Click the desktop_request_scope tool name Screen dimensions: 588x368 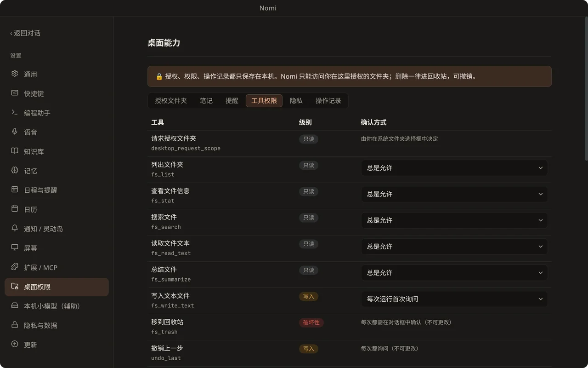click(186, 148)
